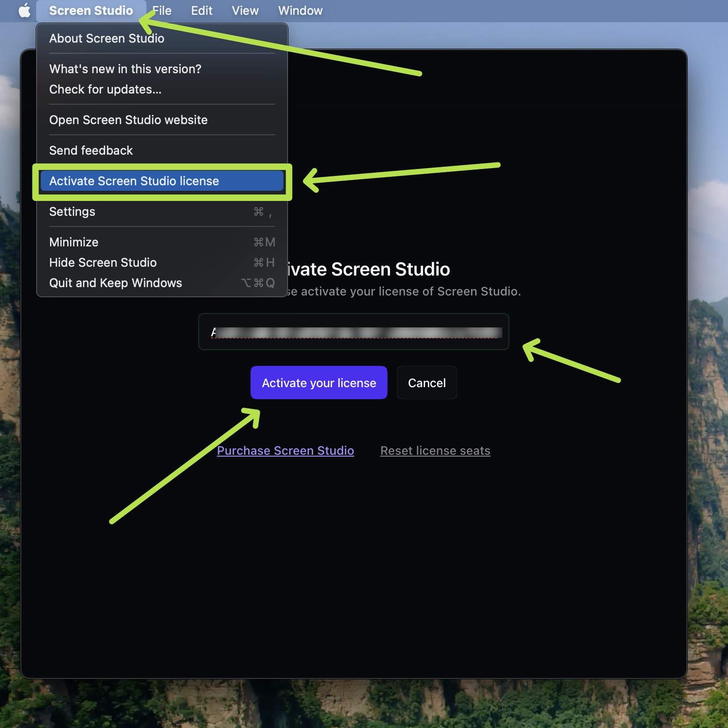The width and height of the screenshot is (728, 728).
Task: Choose Quit and Keep Windows
Action: tap(115, 283)
